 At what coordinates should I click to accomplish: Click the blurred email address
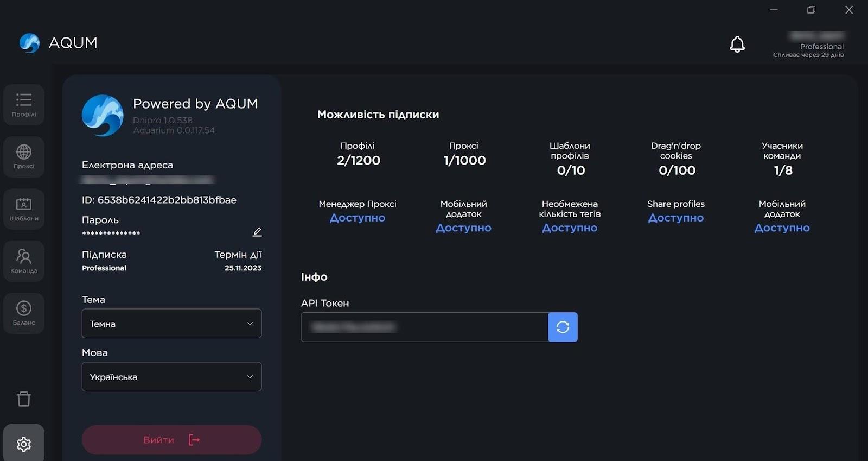148,180
